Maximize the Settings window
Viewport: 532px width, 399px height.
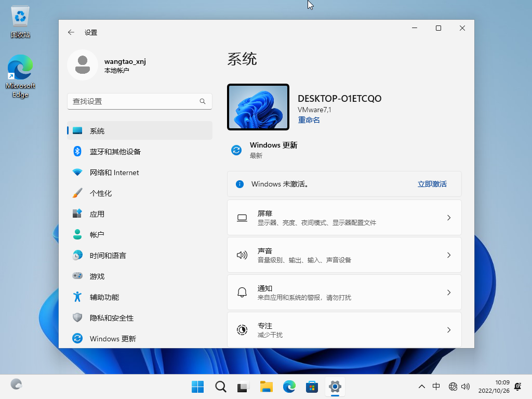click(x=438, y=28)
